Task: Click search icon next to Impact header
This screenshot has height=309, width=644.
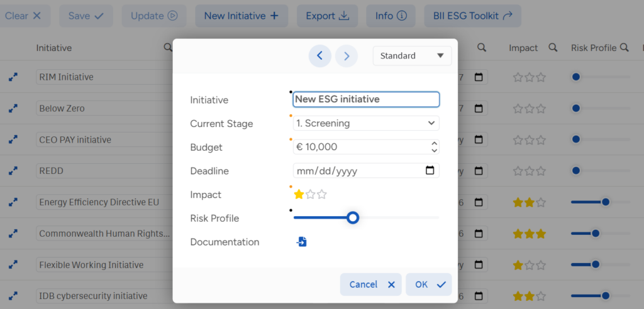Action: (x=552, y=48)
